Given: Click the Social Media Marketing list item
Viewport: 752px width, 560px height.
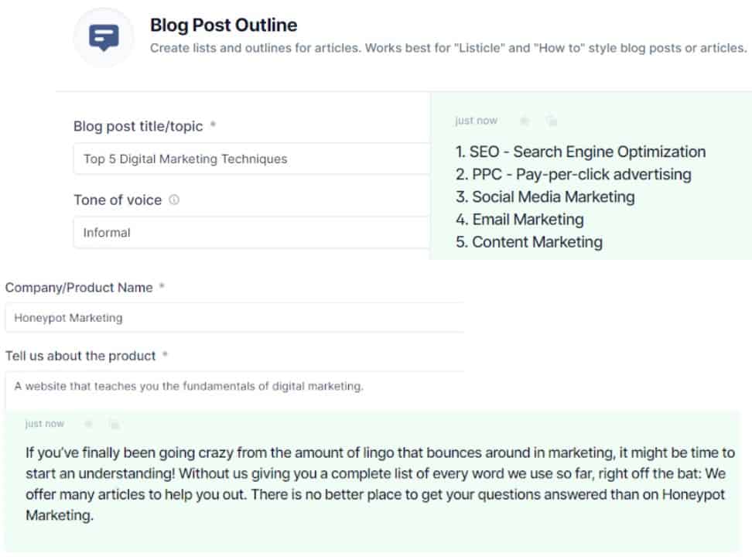Looking at the screenshot, I should [x=545, y=196].
